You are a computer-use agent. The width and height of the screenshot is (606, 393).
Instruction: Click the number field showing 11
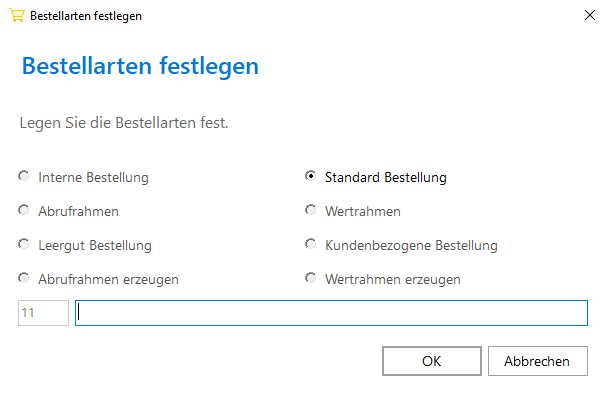pyautogui.click(x=43, y=313)
